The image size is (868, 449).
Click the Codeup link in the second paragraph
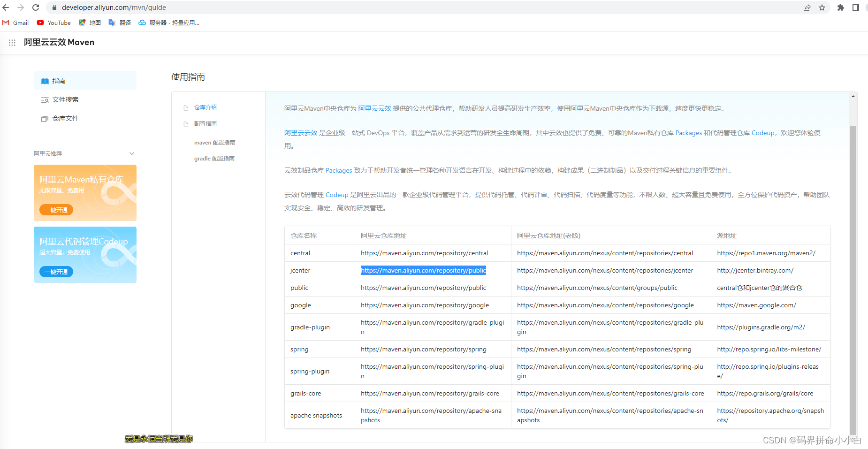pyautogui.click(x=763, y=133)
